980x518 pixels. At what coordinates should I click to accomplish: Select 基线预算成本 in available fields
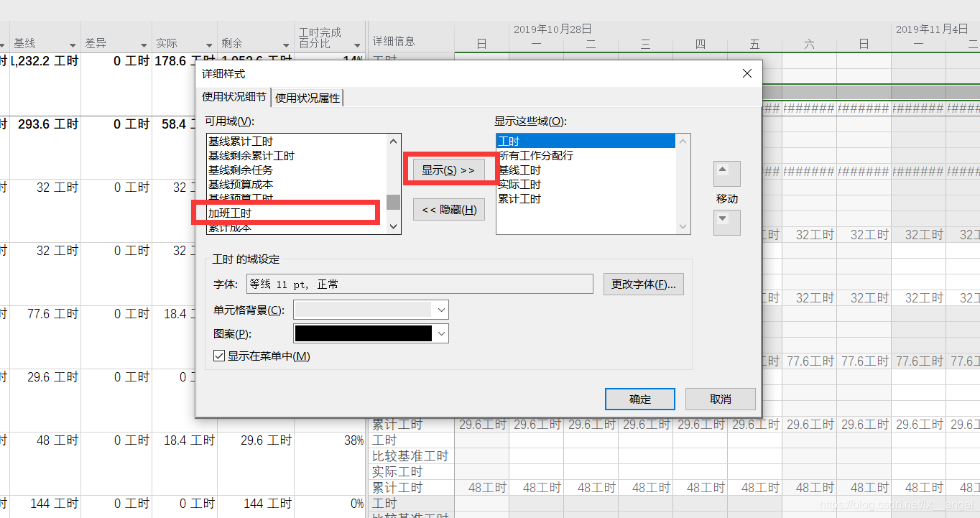click(241, 185)
